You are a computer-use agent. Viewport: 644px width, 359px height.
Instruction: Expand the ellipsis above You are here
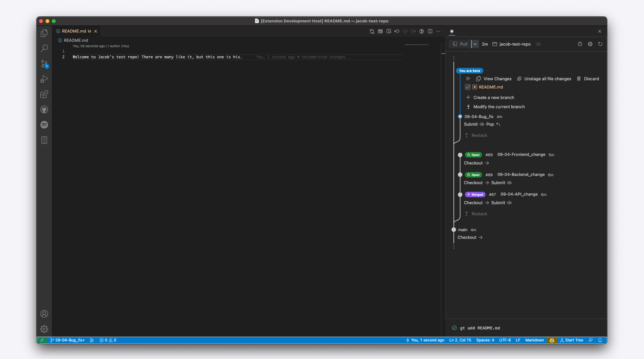pyautogui.click(x=454, y=58)
